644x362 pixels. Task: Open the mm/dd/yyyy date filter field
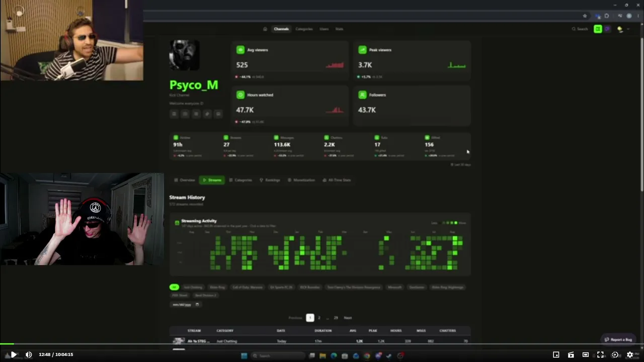pyautogui.click(x=186, y=305)
